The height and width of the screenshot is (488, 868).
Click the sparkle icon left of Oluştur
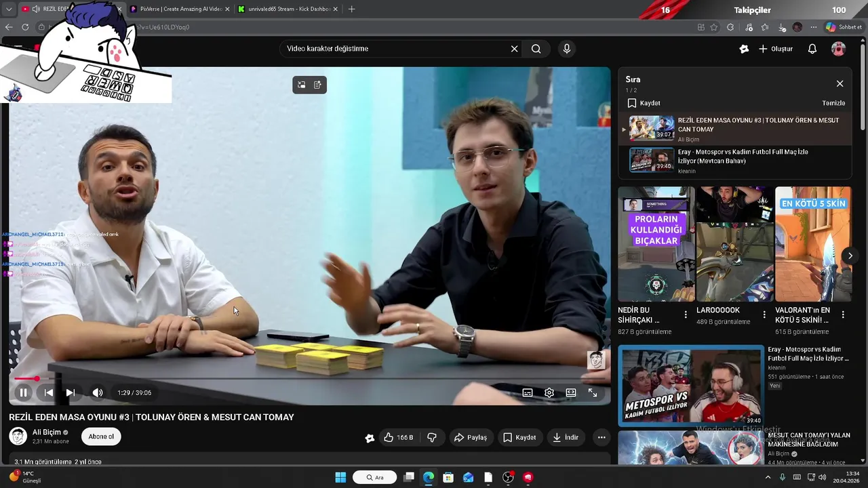coord(744,49)
